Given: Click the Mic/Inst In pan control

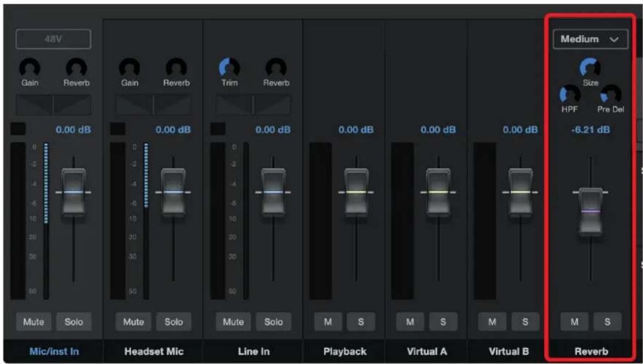Looking at the screenshot, I should point(53,105).
